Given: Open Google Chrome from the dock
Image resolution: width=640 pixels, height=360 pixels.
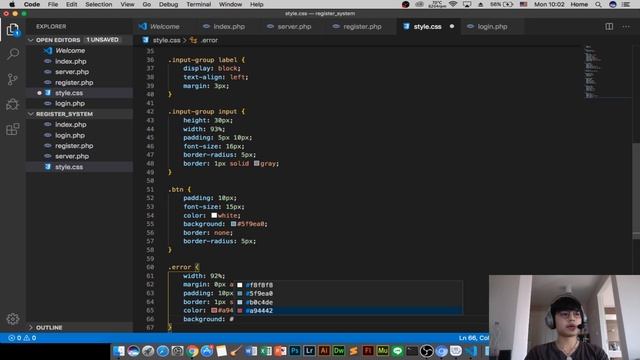Looking at the screenshot, I should click(x=192, y=351).
